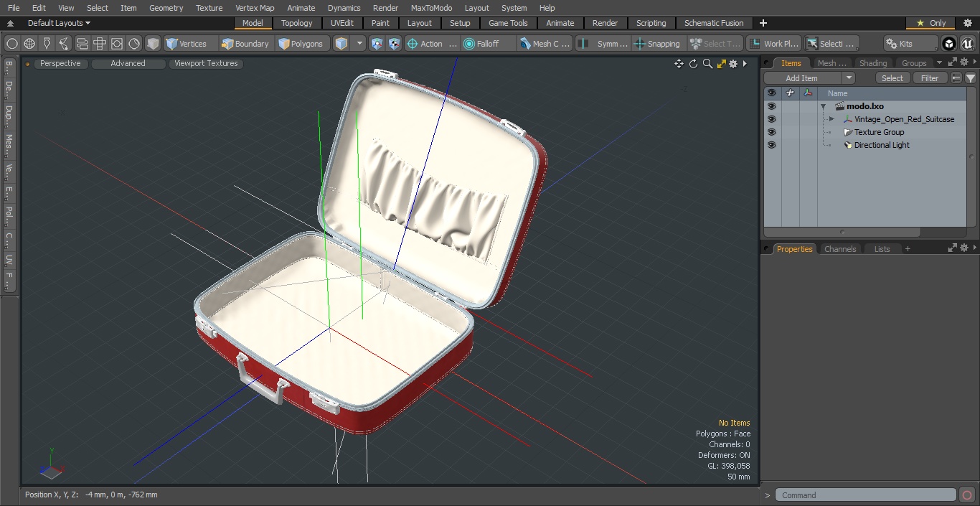This screenshot has height=506, width=980.
Task: Toggle visibility of Directional Light
Action: point(771,145)
